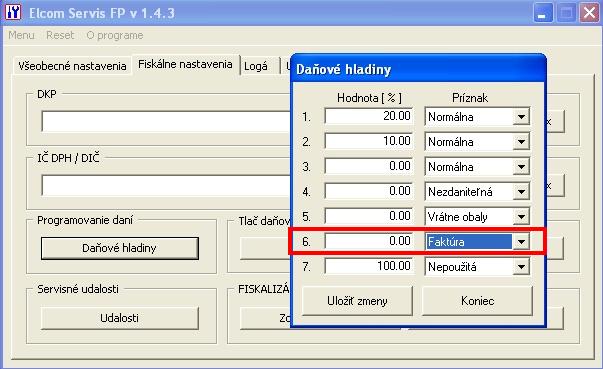Open Príznak dropdown for tax level 3

click(521, 167)
